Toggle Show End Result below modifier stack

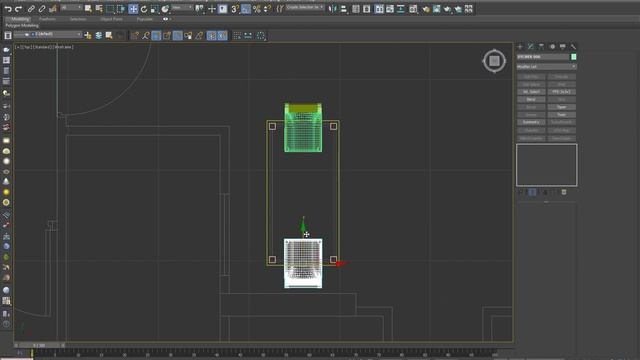pos(532,192)
